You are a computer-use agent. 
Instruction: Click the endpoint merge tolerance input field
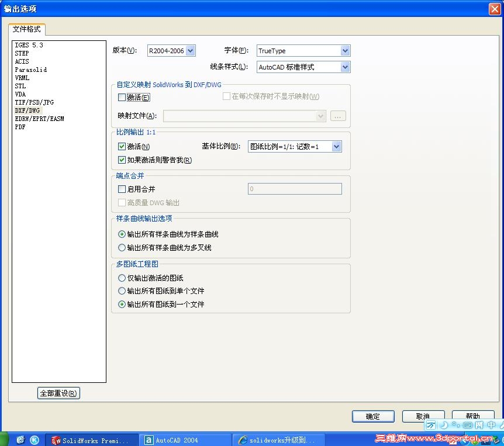(295, 189)
